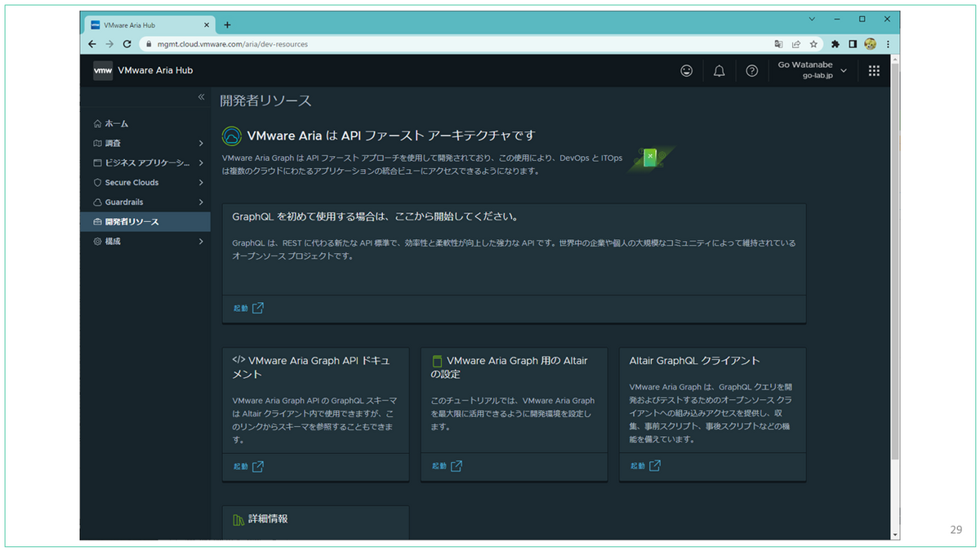Reload the page
980x551 pixels.
coord(127,44)
